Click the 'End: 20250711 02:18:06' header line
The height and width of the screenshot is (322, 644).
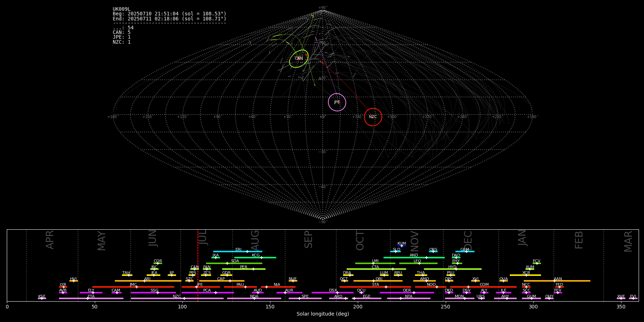coord(170,19)
